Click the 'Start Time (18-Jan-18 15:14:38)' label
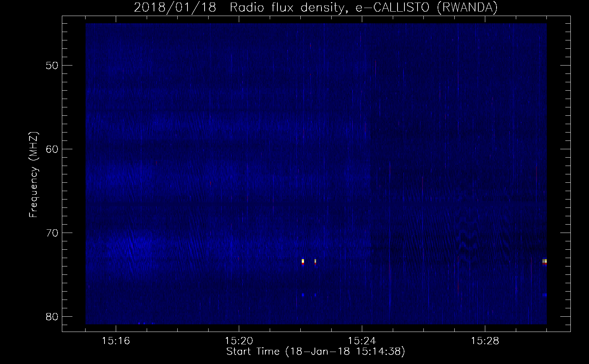Viewport: 589px width, 364px height. coord(316,352)
